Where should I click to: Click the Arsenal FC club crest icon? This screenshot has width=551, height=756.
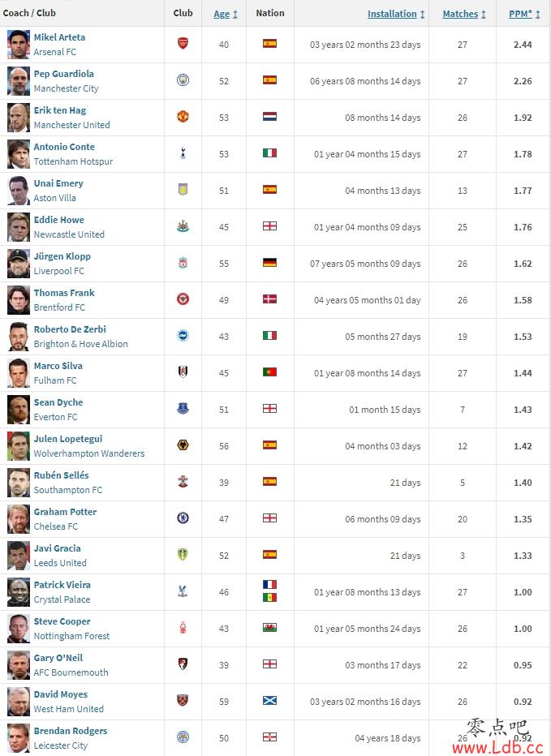[183, 43]
